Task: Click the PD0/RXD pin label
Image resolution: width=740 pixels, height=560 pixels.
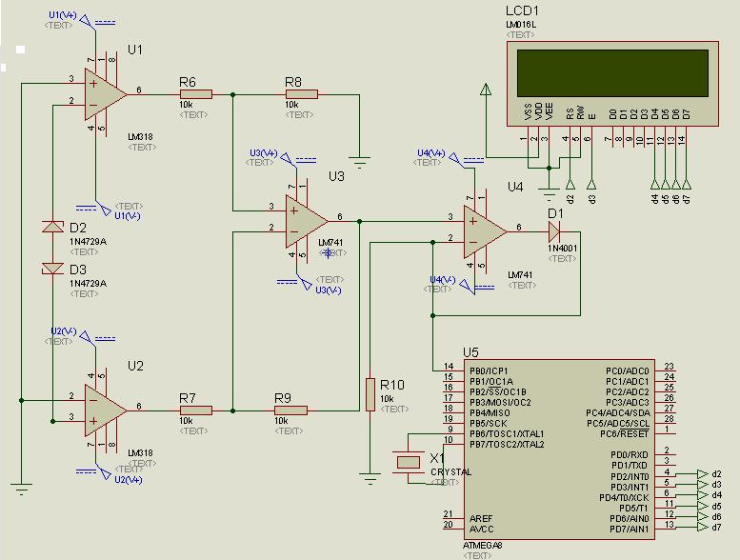Action: pyautogui.click(x=630, y=455)
